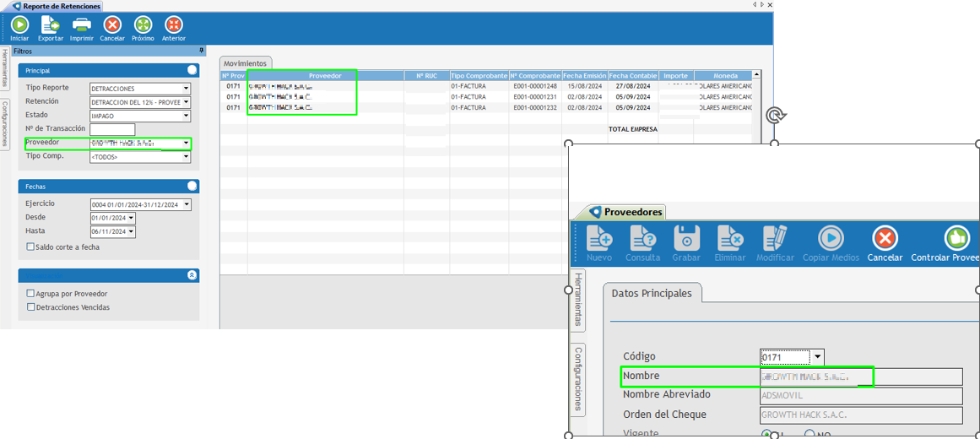
Task: Check Agrupa por Proveedor option
Action: (31, 294)
